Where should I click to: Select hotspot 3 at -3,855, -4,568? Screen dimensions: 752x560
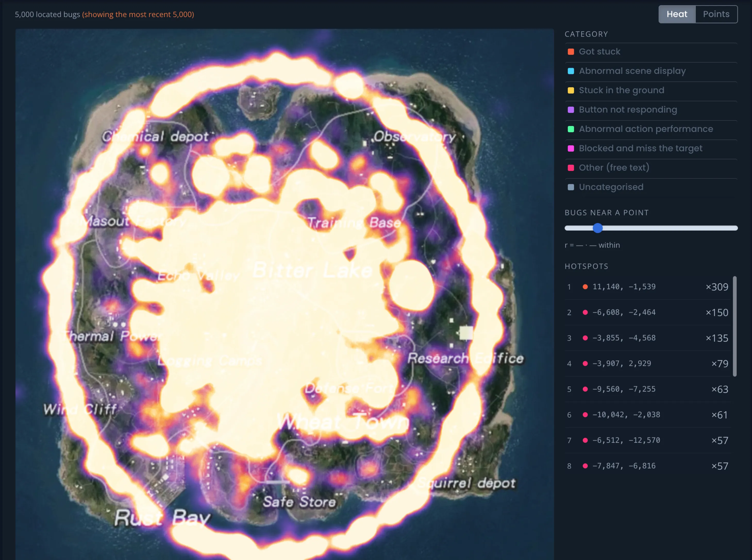pyautogui.click(x=648, y=338)
